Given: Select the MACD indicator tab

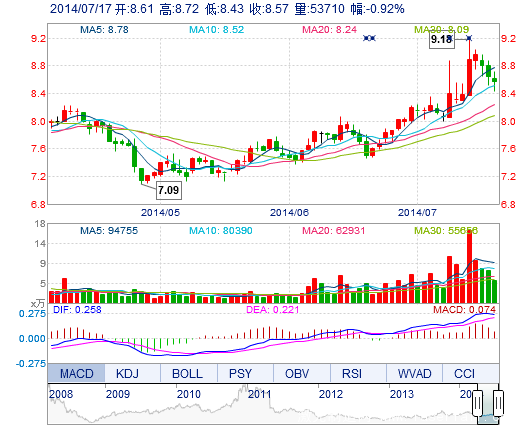Looking at the screenshot, I should [x=76, y=373].
